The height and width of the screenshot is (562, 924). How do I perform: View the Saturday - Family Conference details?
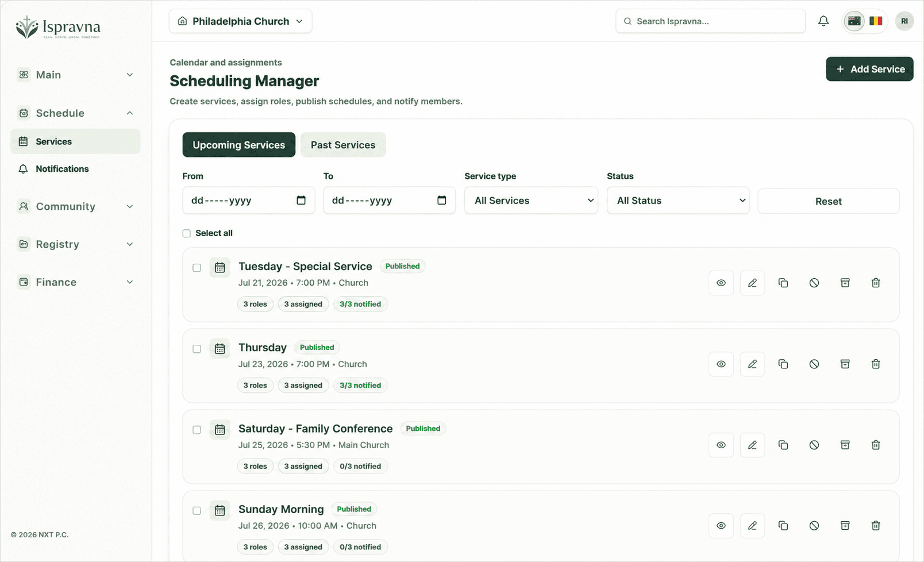[721, 445]
